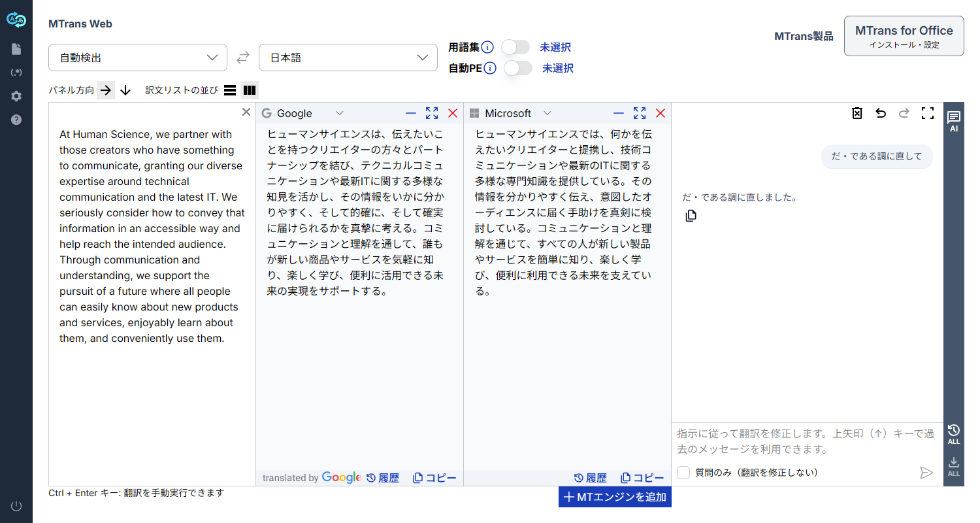
Task: Copy the AI response using the copy icon
Action: coord(691,215)
